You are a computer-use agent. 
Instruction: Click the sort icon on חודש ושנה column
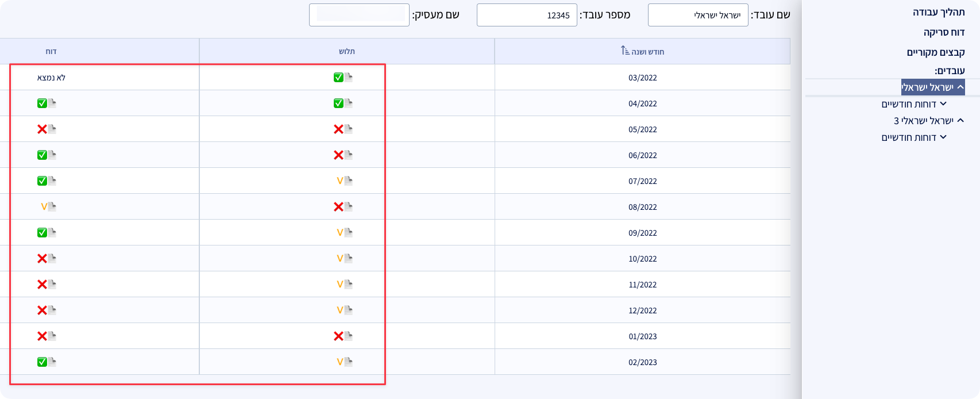click(x=626, y=51)
